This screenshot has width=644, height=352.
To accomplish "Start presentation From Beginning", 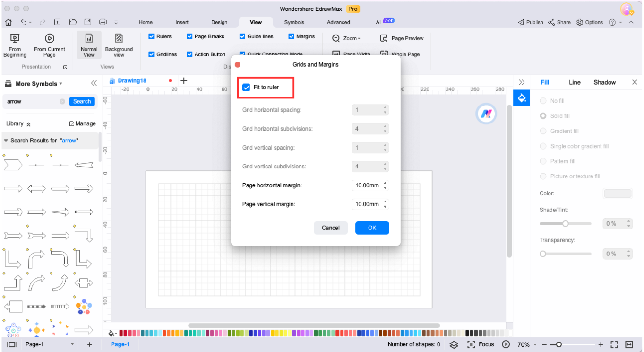I will [x=15, y=45].
